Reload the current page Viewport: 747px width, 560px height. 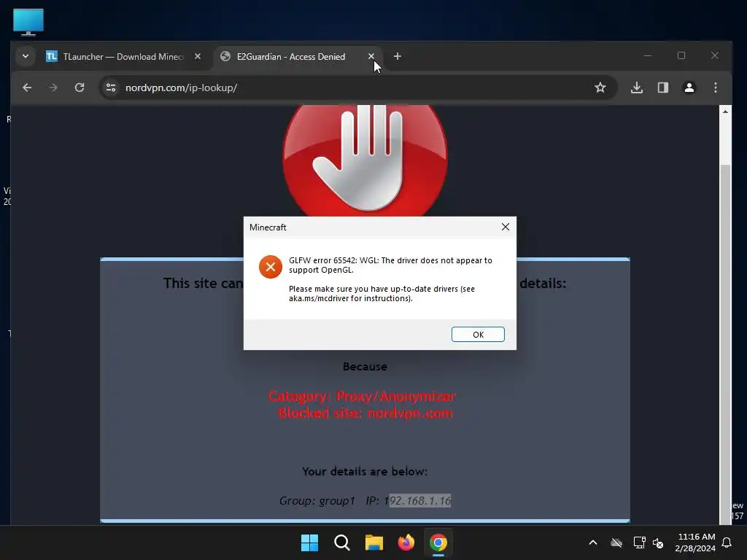pyautogui.click(x=80, y=87)
